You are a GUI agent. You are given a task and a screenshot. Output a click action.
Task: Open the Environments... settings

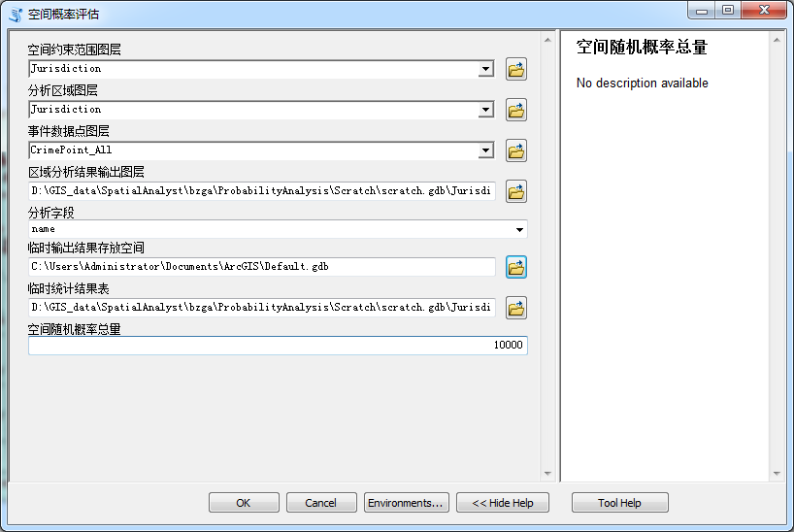(x=406, y=503)
